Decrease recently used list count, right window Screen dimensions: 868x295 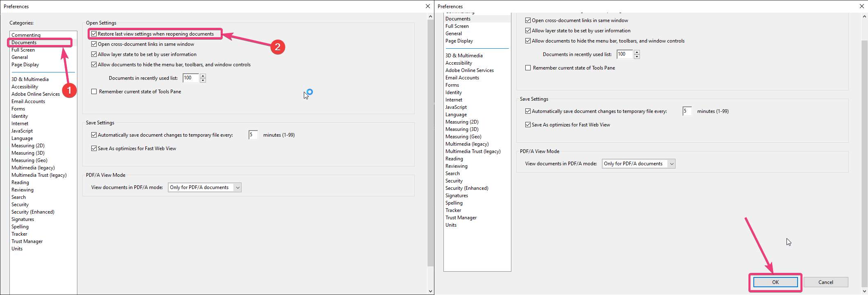(x=637, y=56)
